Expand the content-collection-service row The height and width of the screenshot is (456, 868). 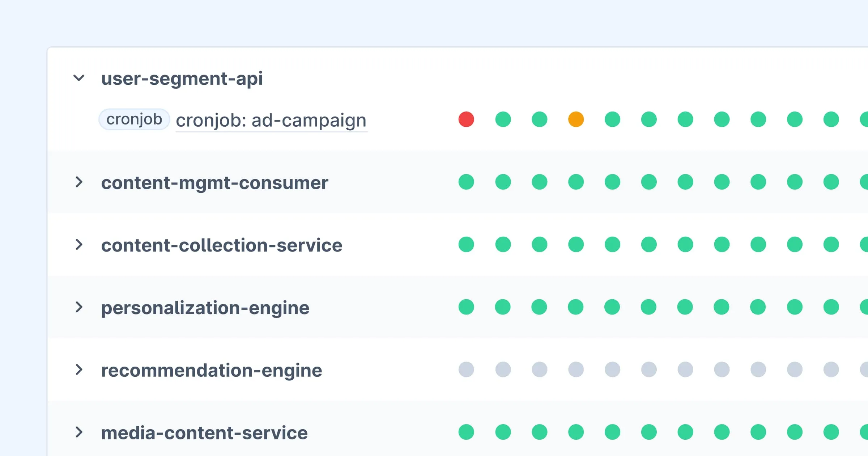(x=79, y=245)
